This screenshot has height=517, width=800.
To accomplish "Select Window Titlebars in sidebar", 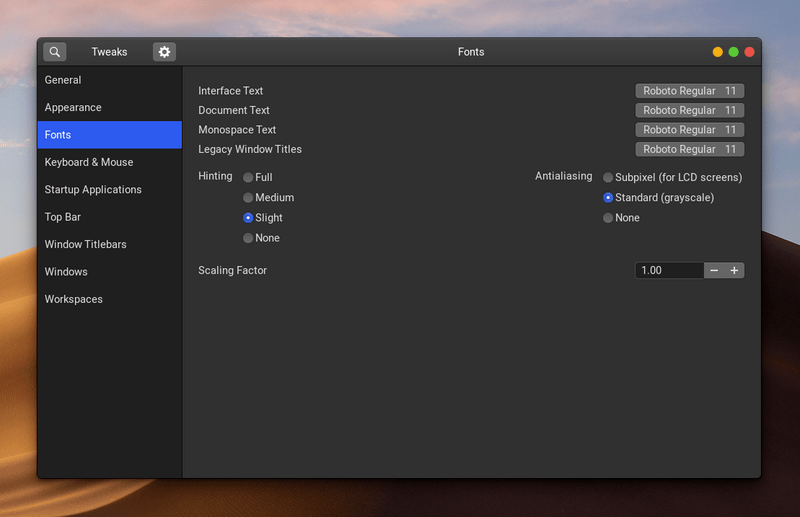I will [x=85, y=244].
